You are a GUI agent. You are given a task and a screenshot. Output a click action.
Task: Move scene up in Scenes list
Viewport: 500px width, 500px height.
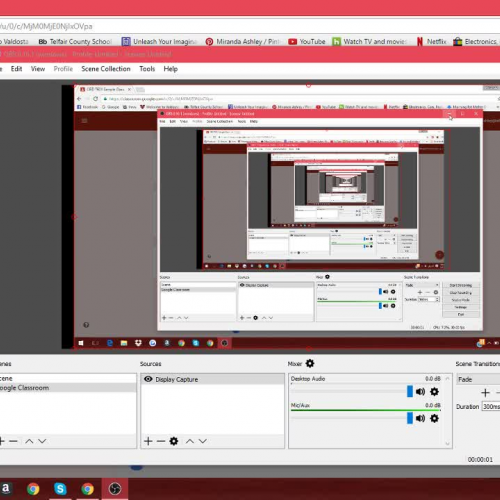[x=29, y=441]
